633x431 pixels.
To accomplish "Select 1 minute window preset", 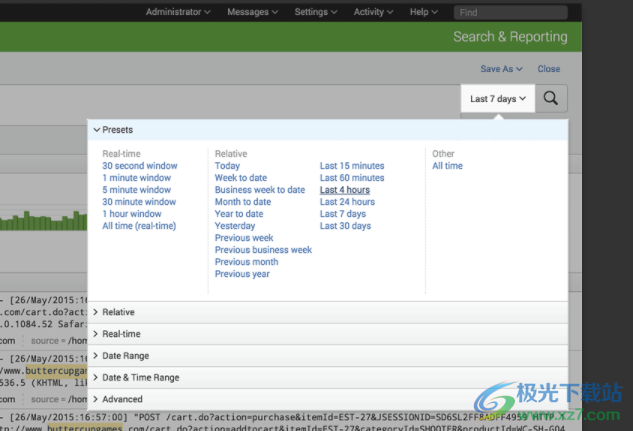I will tap(136, 178).
